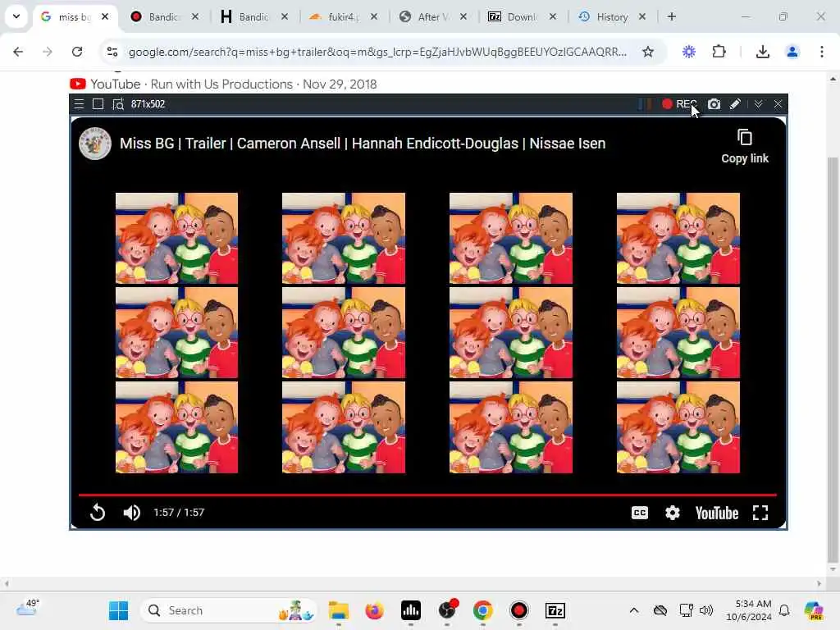Image resolution: width=840 pixels, height=630 pixels.
Task: Go forward in browser
Action: pos(48,52)
